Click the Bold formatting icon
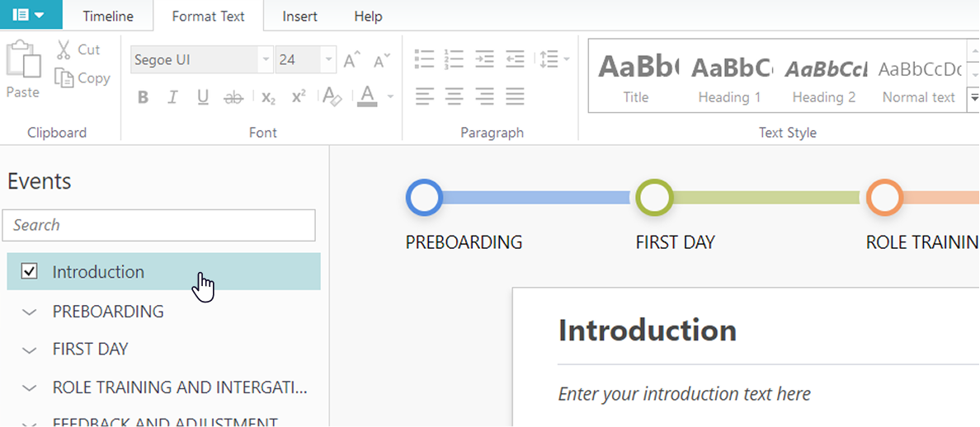Viewport: 980px width, 427px height. coord(143,97)
